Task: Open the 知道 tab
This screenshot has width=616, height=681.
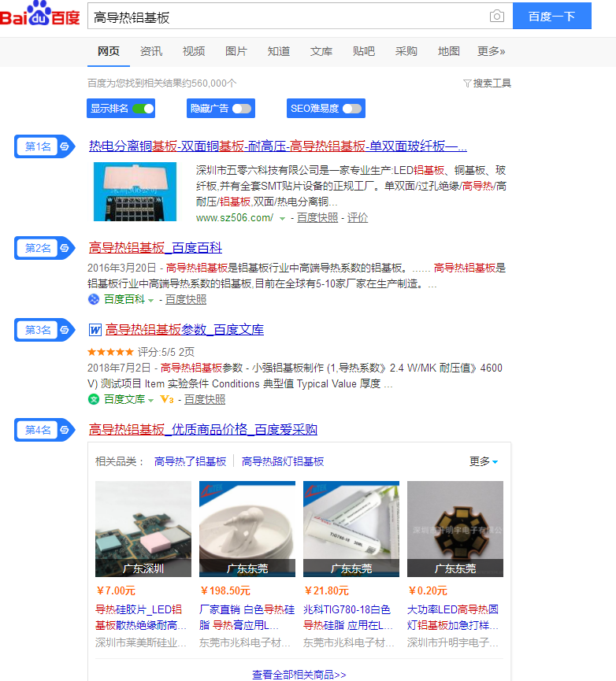Action: click(279, 51)
